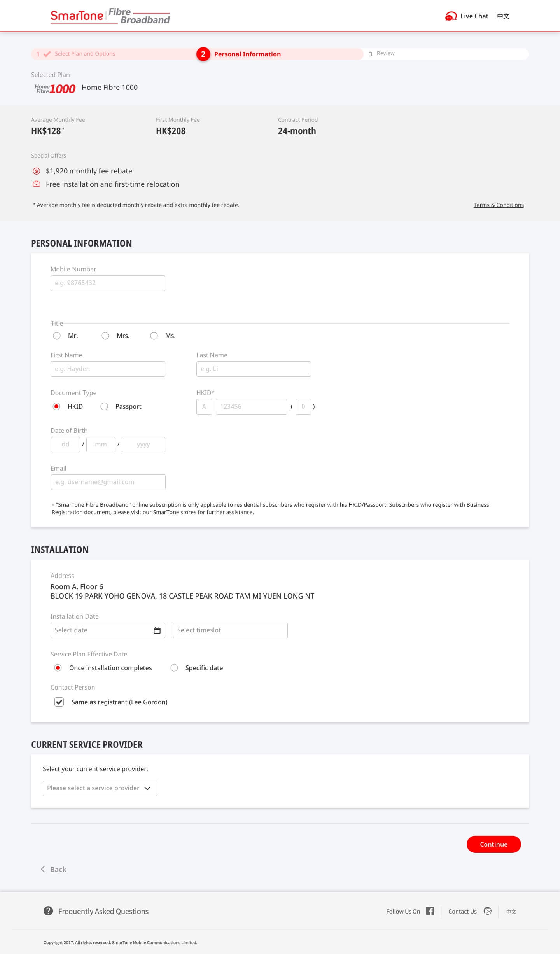Expand the current service provider dropdown
This screenshot has height=954, width=560.
point(100,788)
